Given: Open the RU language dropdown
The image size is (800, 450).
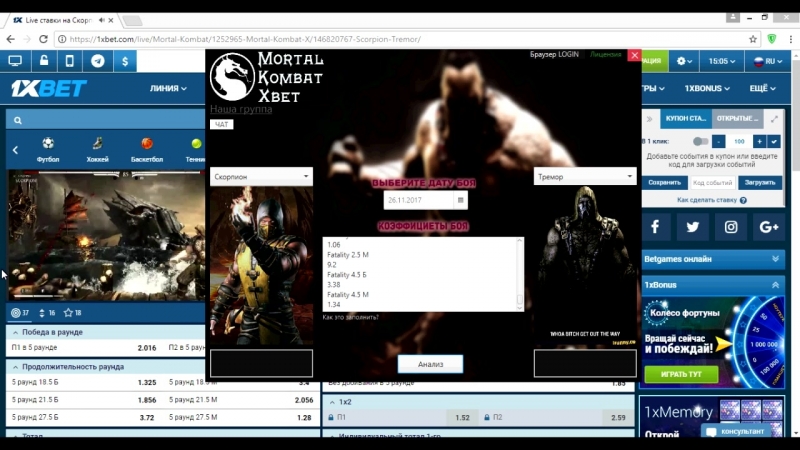Looking at the screenshot, I should tap(768, 61).
